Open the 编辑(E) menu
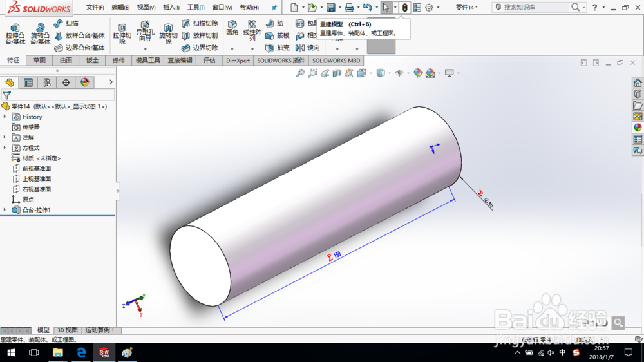The width and height of the screenshot is (644, 362). point(121,7)
